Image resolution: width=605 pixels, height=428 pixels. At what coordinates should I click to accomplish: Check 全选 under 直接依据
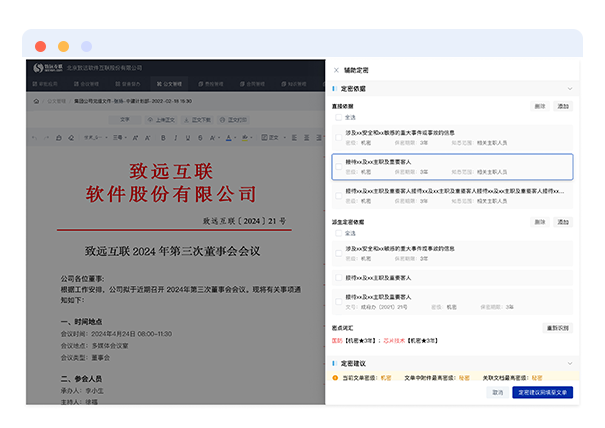click(337, 117)
